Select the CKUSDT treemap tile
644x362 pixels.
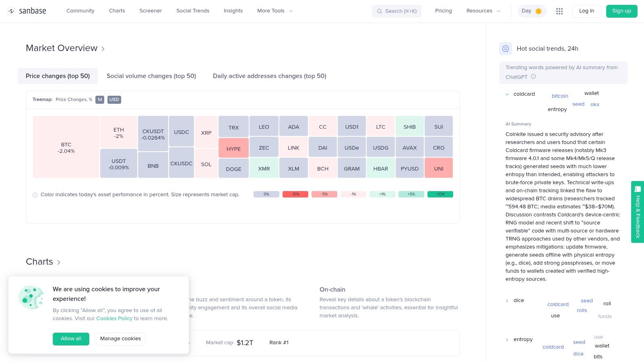pos(153,134)
